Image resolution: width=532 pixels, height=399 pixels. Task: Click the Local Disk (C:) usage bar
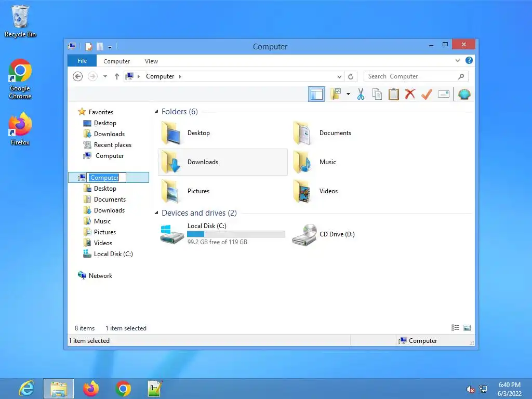(x=236, y=234)
